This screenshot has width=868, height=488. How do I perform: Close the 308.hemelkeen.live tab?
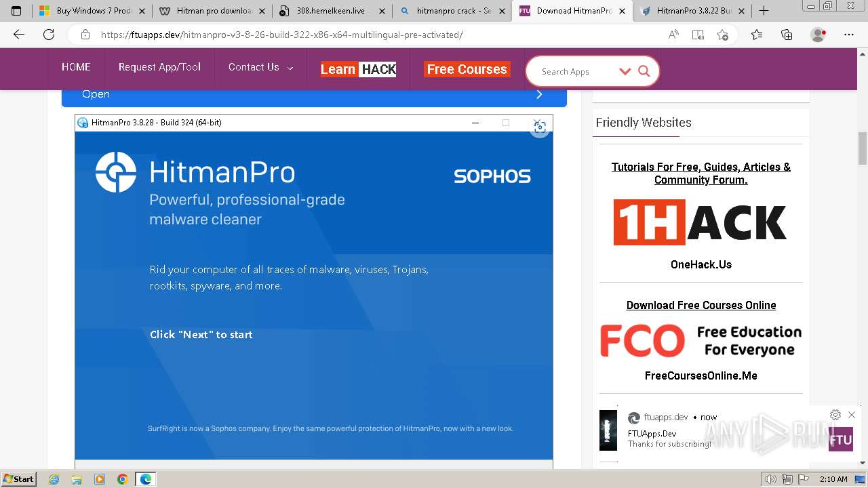click(382, 11)
